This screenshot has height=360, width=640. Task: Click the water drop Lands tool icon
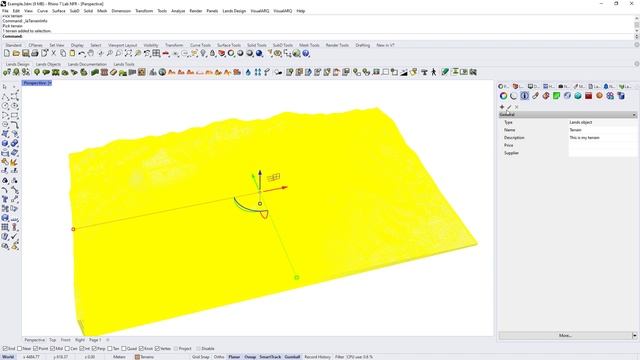click(248, 72)
